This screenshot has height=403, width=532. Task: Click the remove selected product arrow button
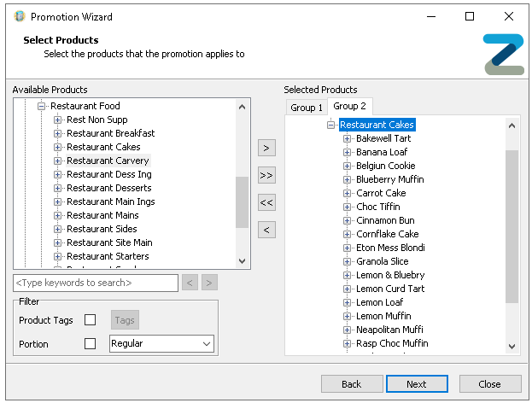[x=266, y=230]
